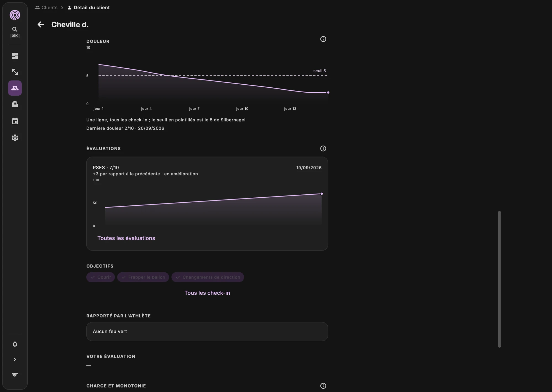Show info for Charge et monotonie

point(323,386)
